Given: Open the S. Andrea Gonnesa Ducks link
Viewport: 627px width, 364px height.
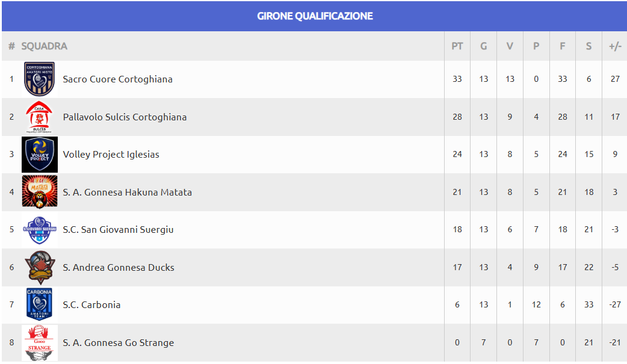Looking at the screenshot, I should coord(119,268).
